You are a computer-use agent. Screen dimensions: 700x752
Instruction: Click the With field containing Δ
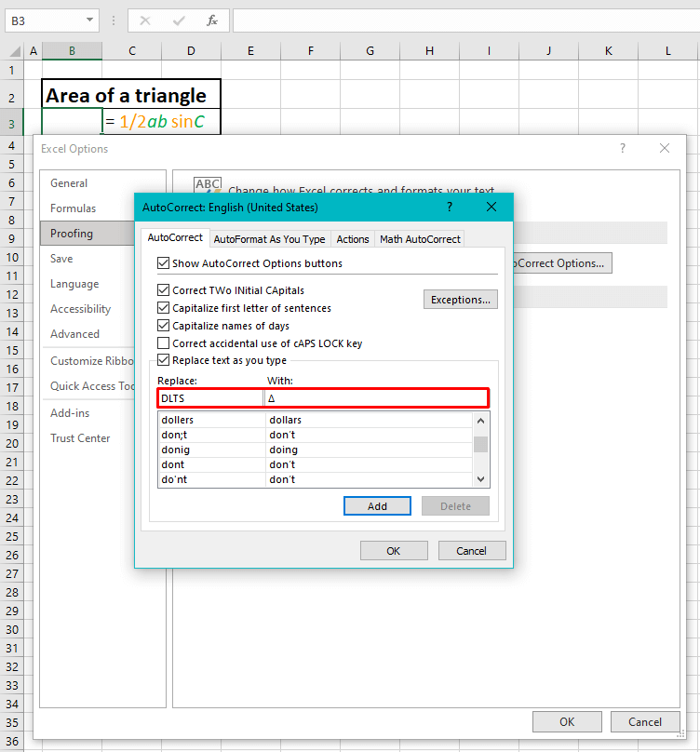pos(377,398)
